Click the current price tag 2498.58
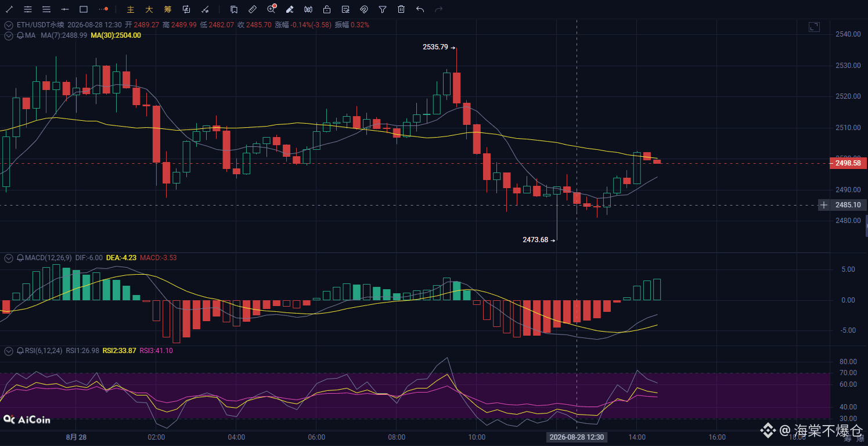Image resolution: width=868 pixels, height=446 pixels. pos(848,163)
